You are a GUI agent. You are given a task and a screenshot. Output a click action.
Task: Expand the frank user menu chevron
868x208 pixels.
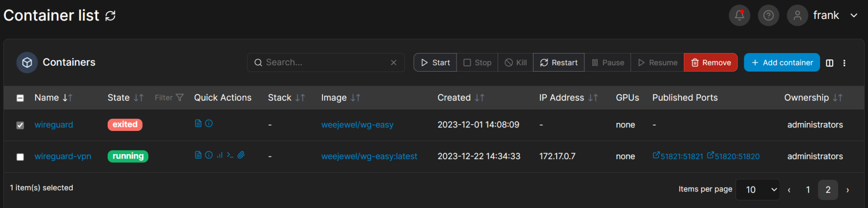pos(854,15)
